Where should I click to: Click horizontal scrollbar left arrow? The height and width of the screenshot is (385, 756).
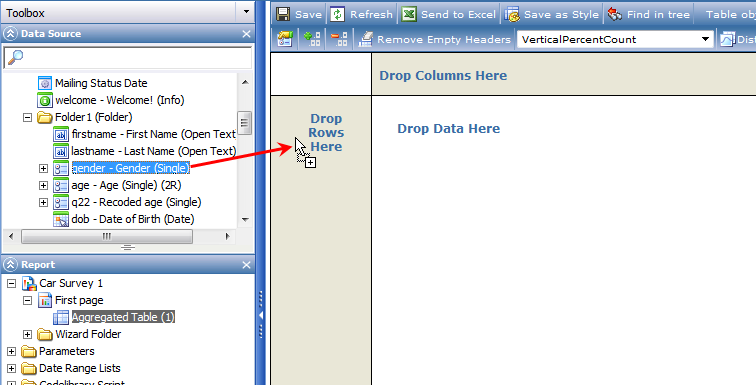coord(12,237)
